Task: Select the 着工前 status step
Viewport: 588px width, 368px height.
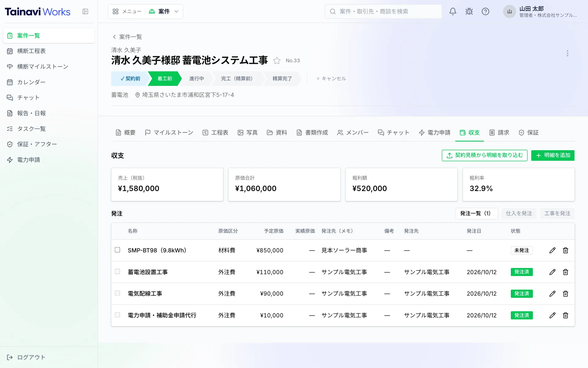Action: [165, 79]
